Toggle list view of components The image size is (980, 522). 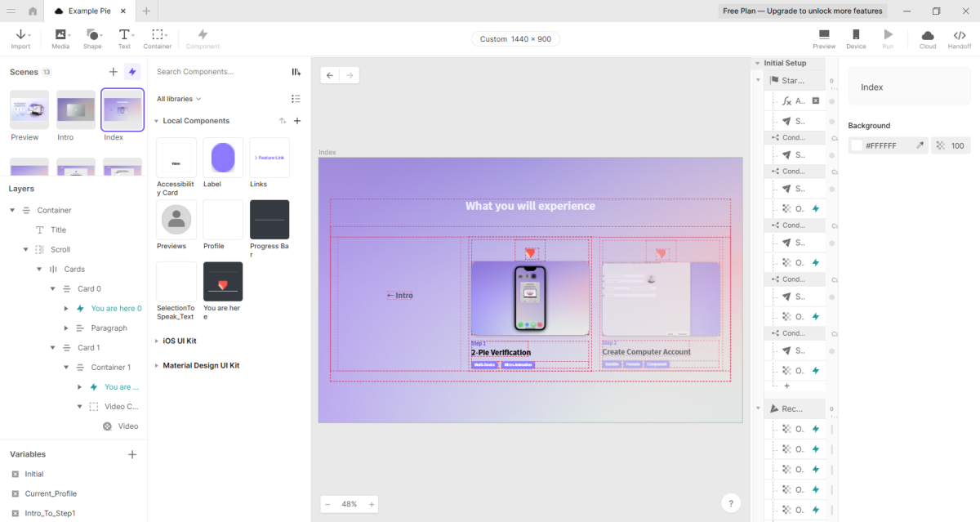(296, 99)
